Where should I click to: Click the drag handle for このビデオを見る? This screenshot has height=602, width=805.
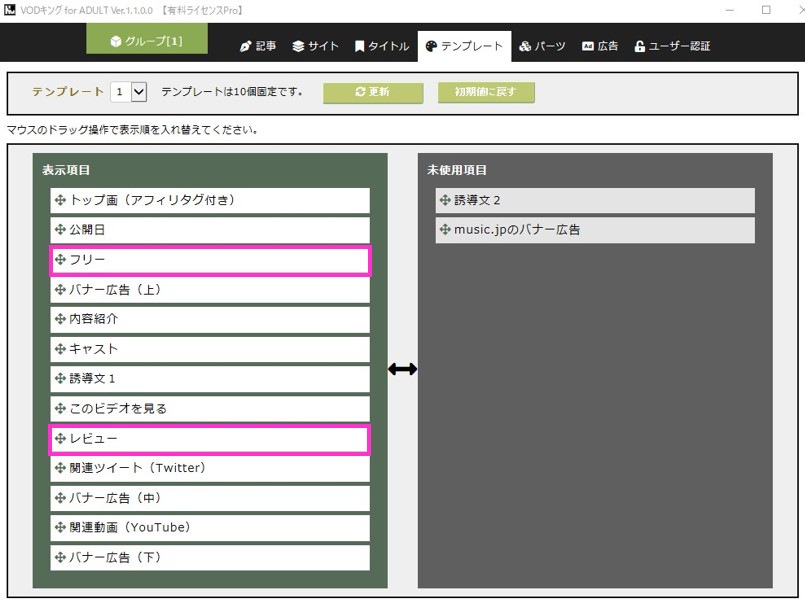click(x=61, y=409)
